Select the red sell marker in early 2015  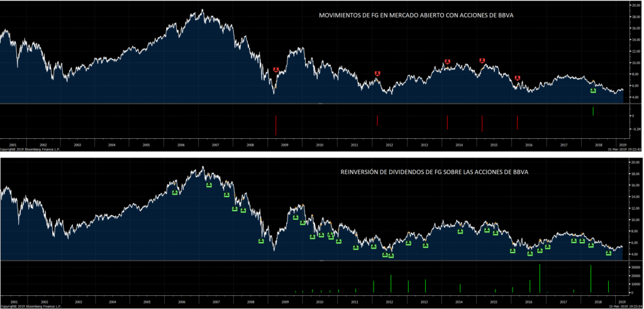click(482, 61)
